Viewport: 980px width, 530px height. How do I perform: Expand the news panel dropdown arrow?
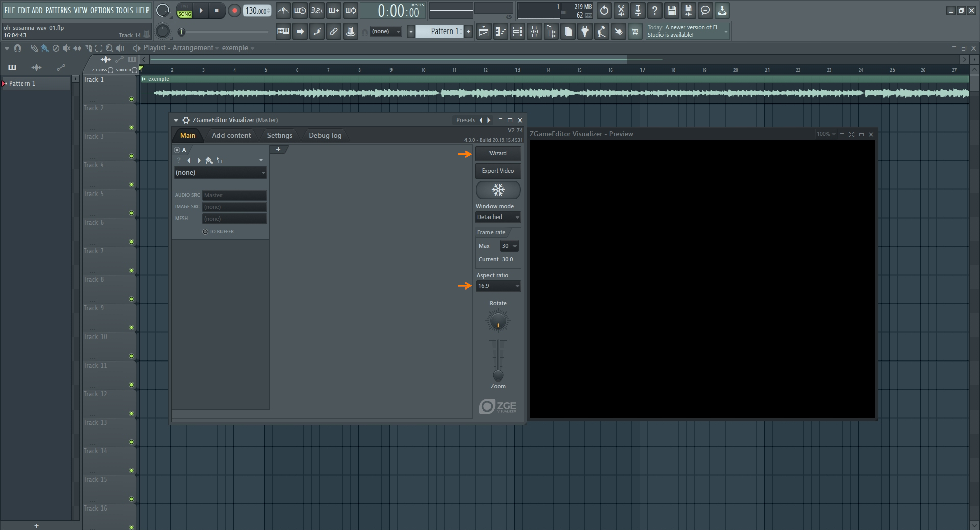(726, 32)
